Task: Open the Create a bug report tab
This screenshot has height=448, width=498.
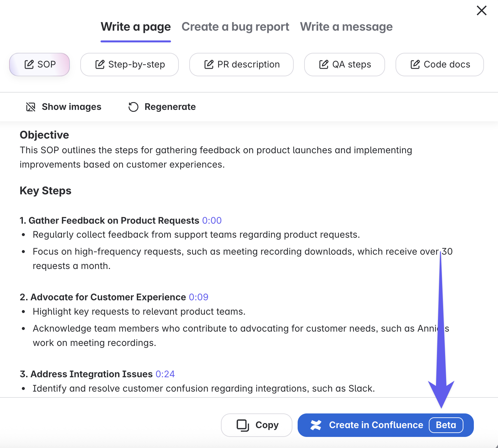Action: click(235, 27)
